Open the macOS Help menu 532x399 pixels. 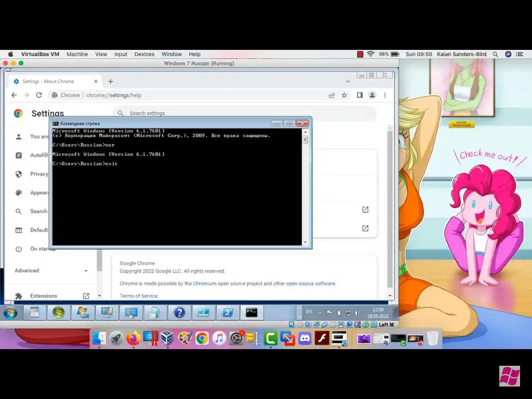(x=195, y=54)
